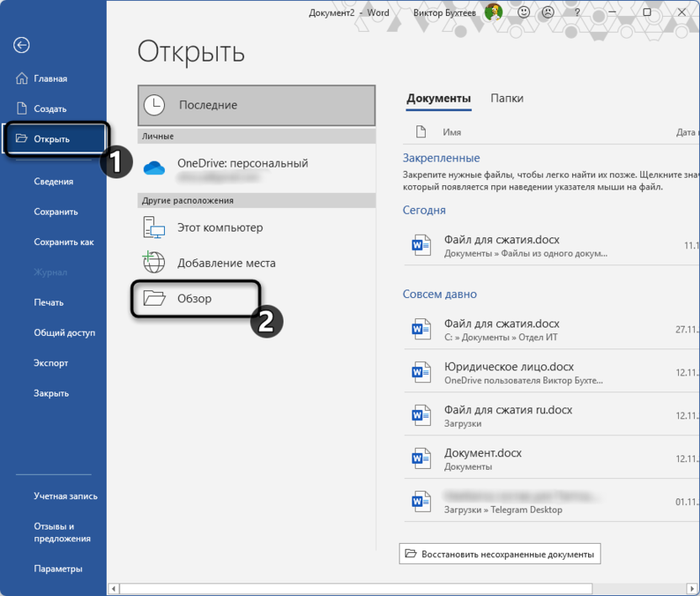Select the Последние clock icon

pos(154,104)
